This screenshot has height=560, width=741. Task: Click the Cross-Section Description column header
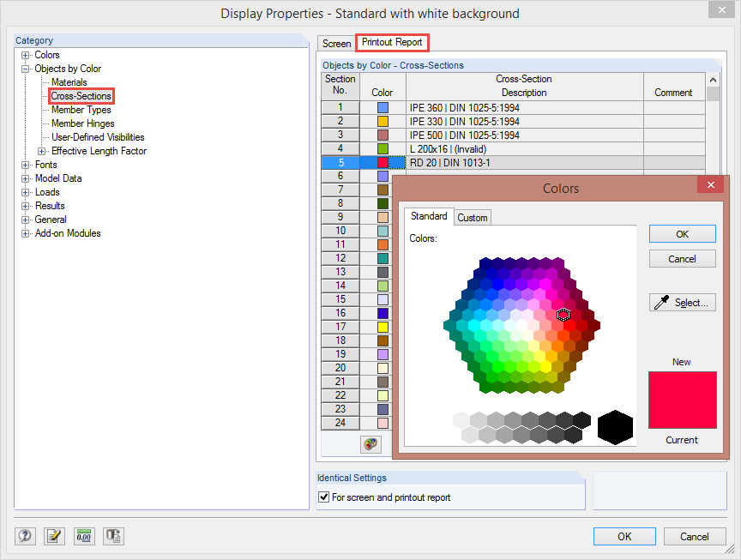point(524,87)
